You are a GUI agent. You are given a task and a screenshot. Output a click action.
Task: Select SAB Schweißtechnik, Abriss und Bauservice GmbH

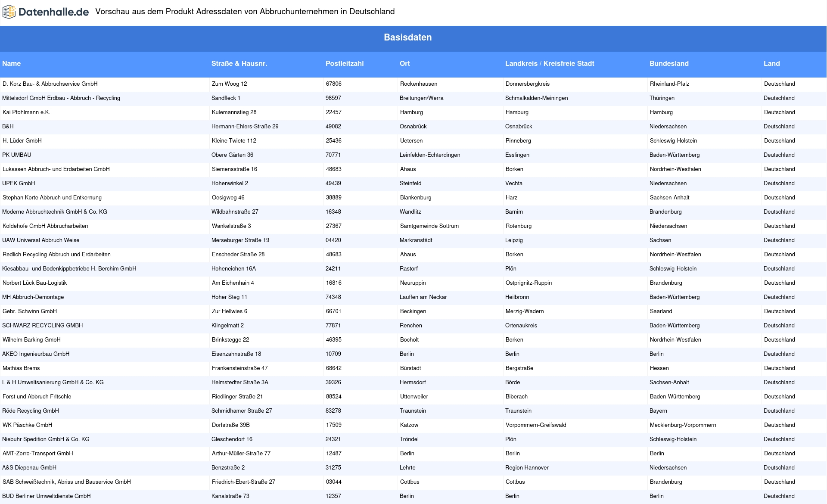(67, 482)
